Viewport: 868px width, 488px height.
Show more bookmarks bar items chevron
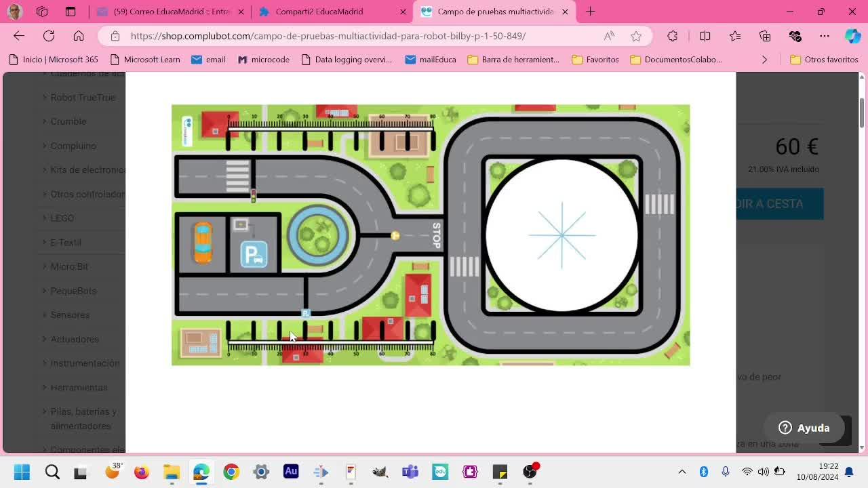[x=764, y=60]
